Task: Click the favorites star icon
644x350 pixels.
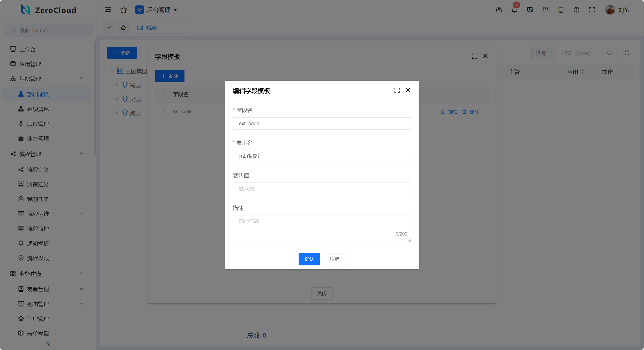Action: pyautogui.click(x=124, y=10)
